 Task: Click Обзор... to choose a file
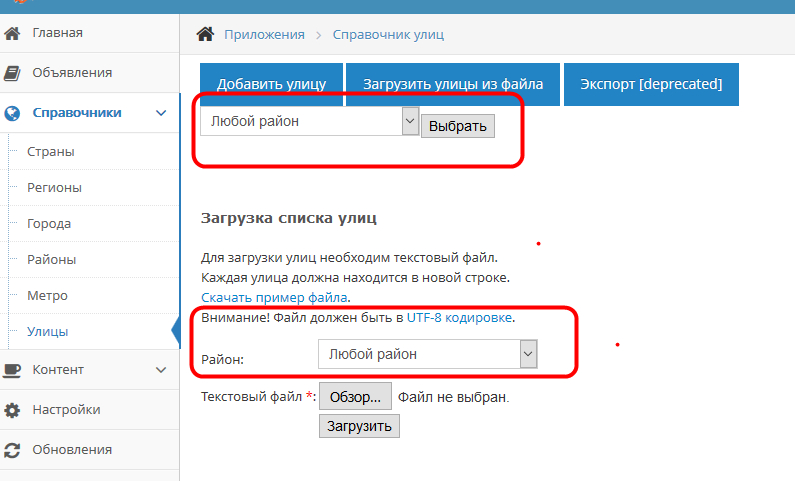coord(355,396)
